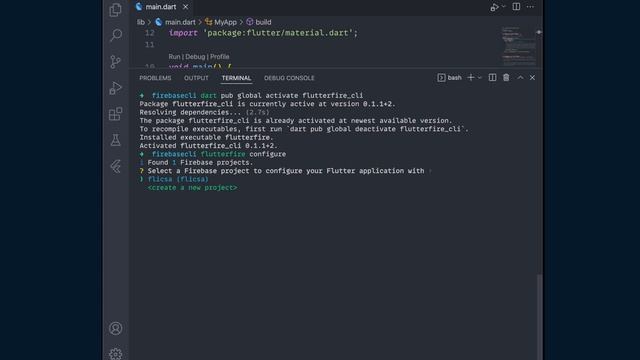Image resolution: width=640 pixels, height=360 pixels.
Task: Open the editor More Actions menu
Action: (530, 7)
